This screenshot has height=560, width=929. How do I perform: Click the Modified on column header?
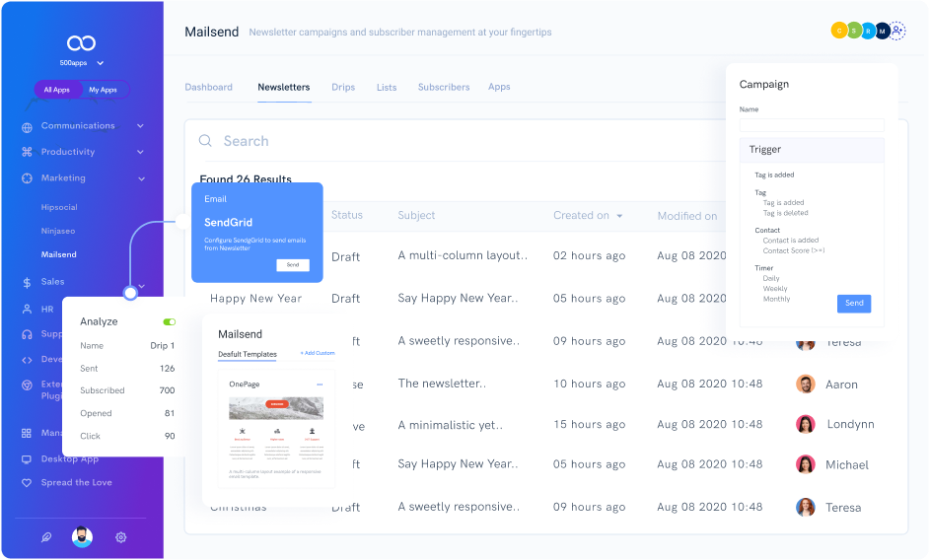click(x=687, y=216)
